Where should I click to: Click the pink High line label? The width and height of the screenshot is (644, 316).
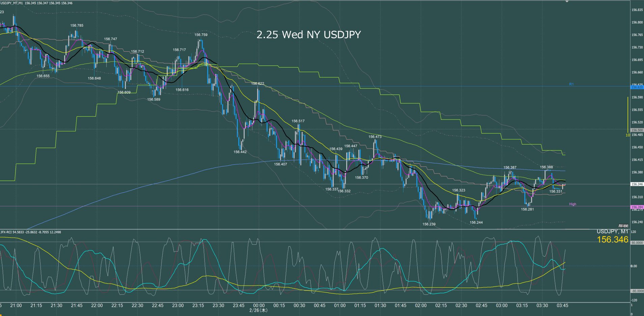coord(572,204)
